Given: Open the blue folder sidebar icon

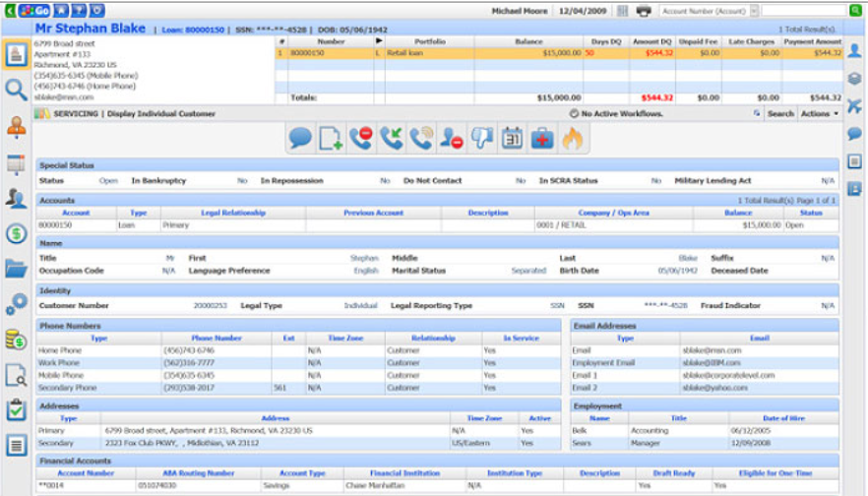Looking at the screenshot, I should [16, 269].
